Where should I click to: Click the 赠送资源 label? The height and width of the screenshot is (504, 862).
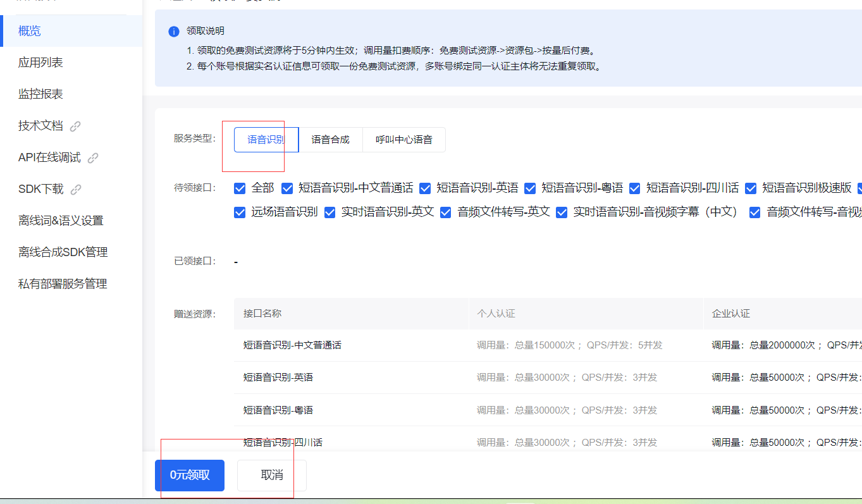point(195,314)
